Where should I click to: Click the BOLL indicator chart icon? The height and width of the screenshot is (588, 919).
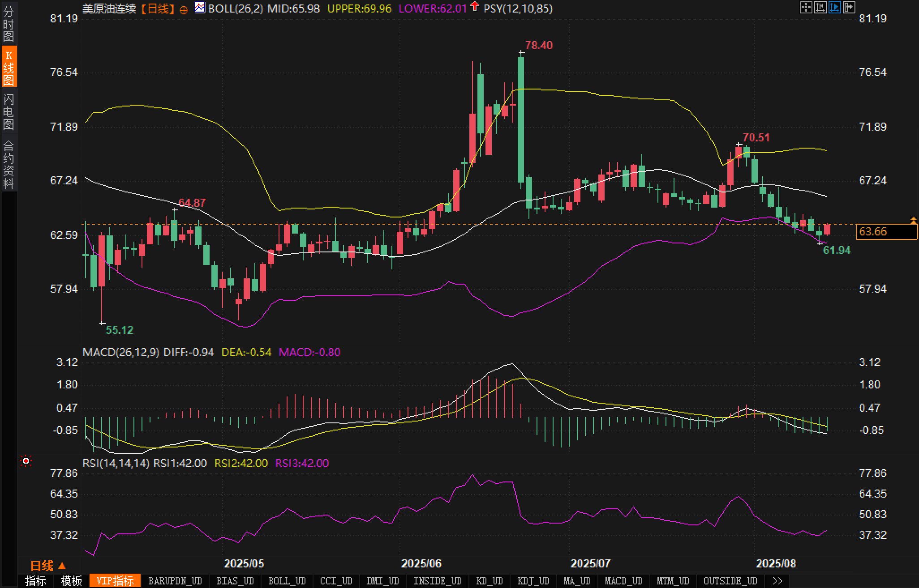coord(200,8)
